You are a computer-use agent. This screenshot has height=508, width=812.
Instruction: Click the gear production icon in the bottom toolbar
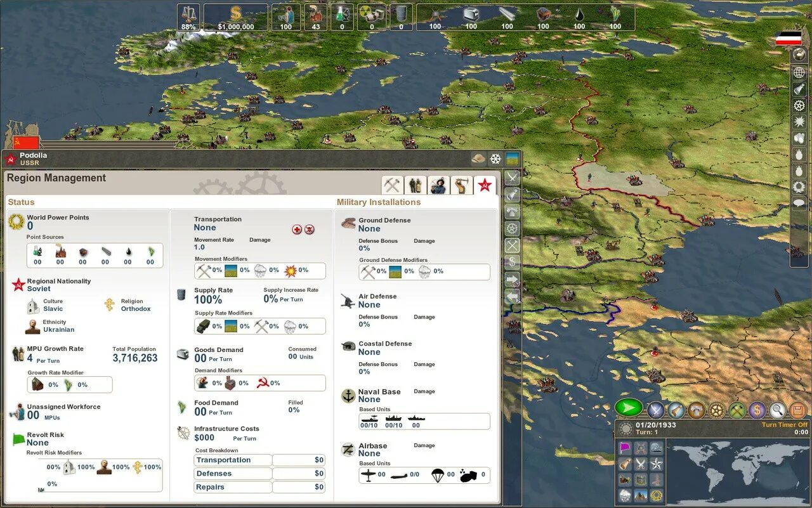[x=716, y=409]
